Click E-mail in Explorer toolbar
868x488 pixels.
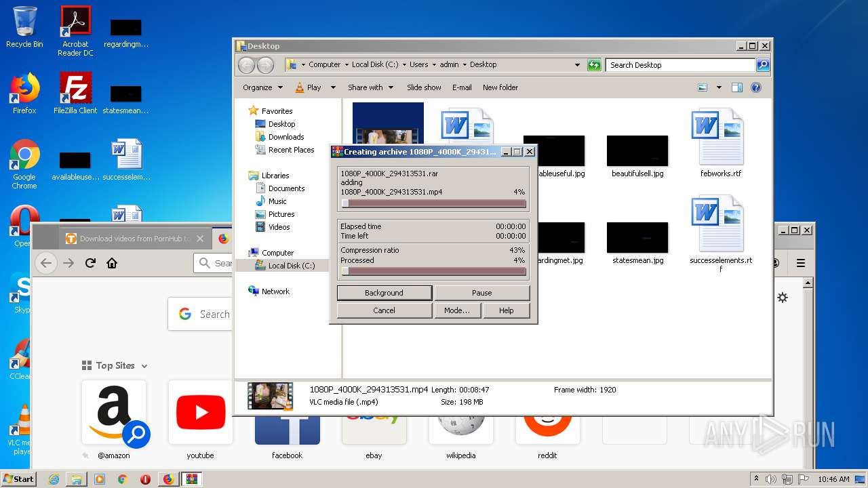coord(462,87)
